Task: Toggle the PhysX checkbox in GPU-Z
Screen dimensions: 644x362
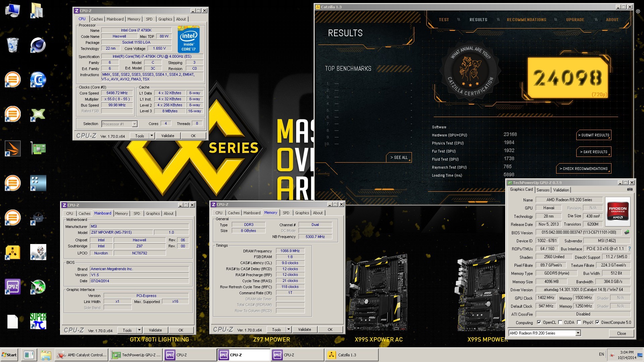Action: pos(579,322)
